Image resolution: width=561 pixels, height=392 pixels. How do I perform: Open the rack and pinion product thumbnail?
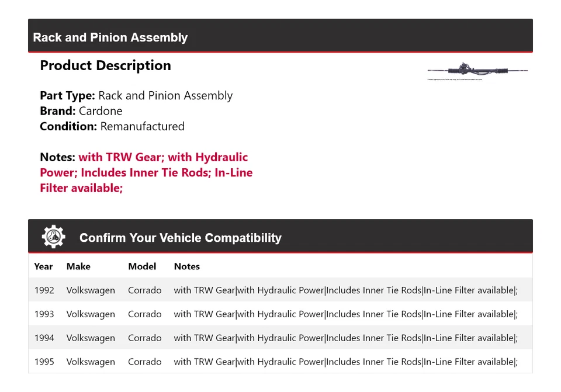477,71
